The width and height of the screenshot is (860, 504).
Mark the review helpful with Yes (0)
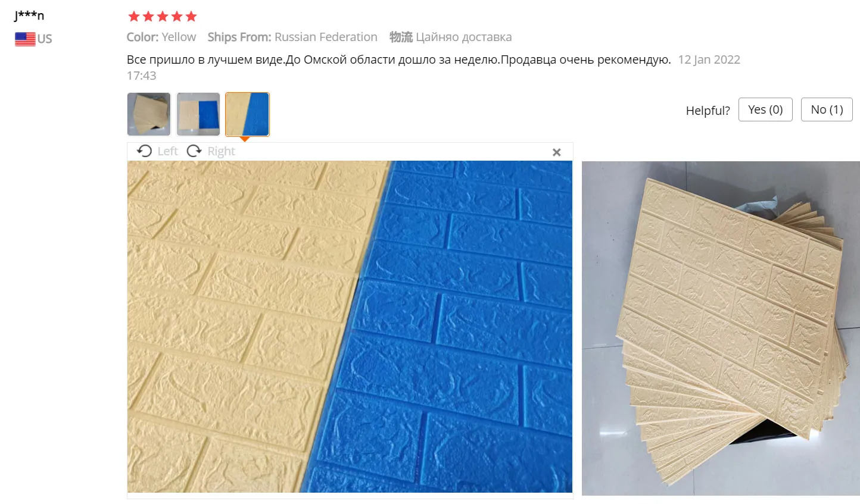tap(765, 109)
